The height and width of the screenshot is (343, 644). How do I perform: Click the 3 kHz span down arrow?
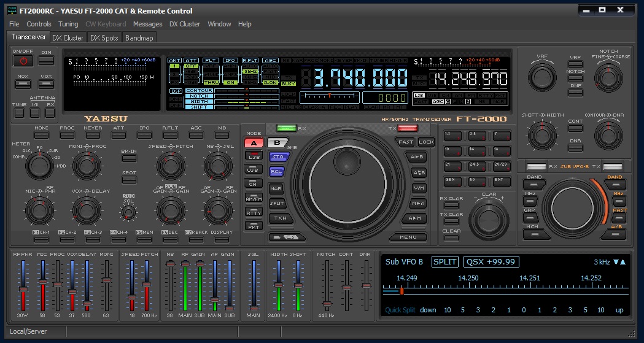click(x=616, y=262)
